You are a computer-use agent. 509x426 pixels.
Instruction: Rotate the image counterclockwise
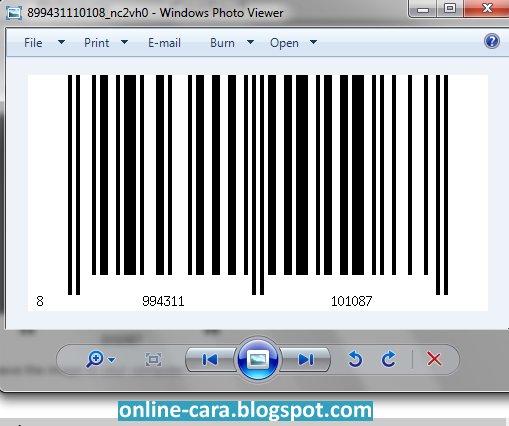(x=355, y=359)
